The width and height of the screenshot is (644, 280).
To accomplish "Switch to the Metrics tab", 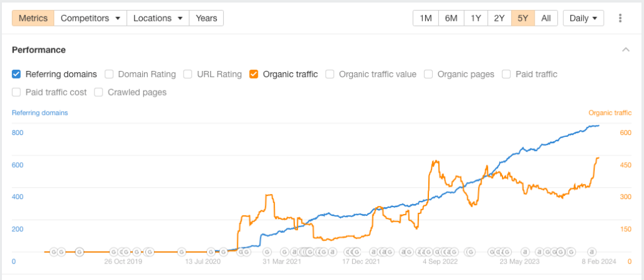I will [x=33, y=18].
